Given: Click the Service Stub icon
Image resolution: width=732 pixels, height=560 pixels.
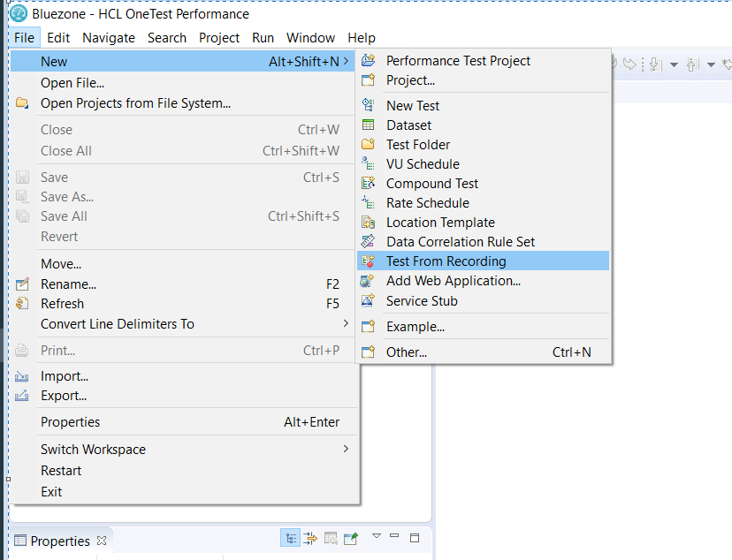Looking at the screenshot, I should tap(369, 301).
